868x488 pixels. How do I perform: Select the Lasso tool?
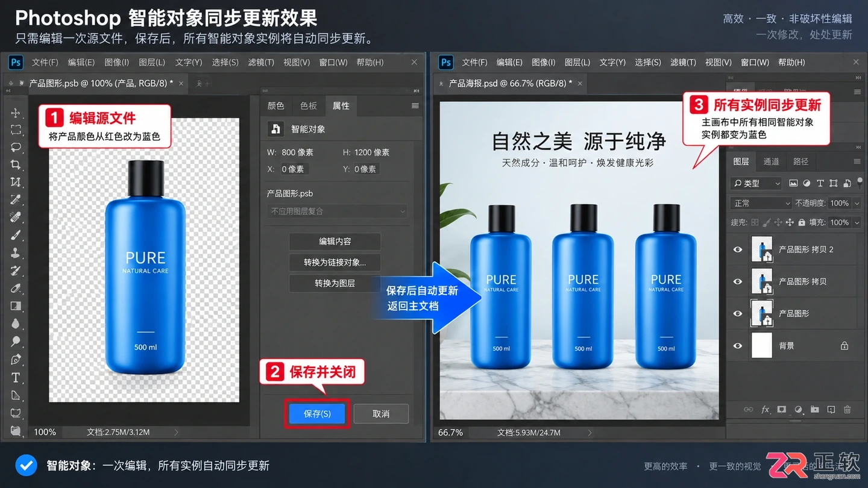(16, 147)
